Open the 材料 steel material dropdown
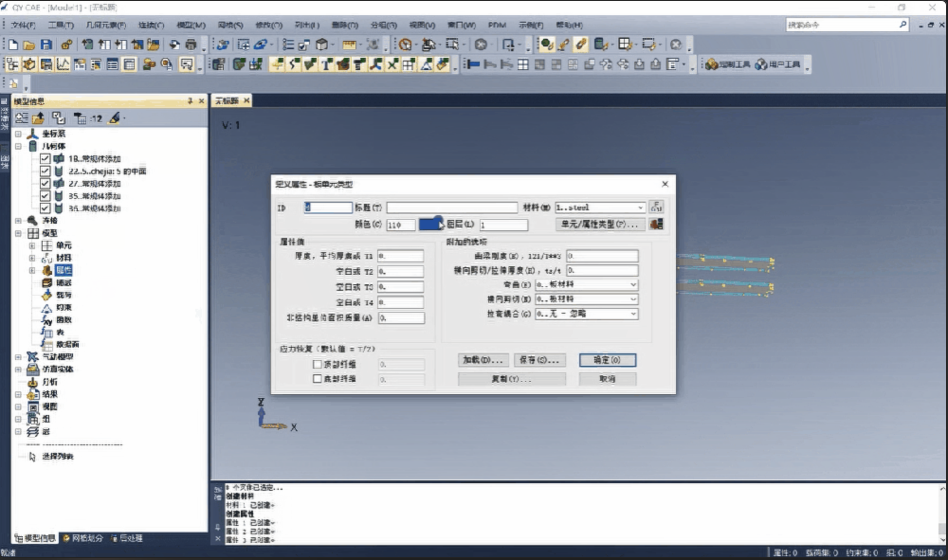 (640, 208)
